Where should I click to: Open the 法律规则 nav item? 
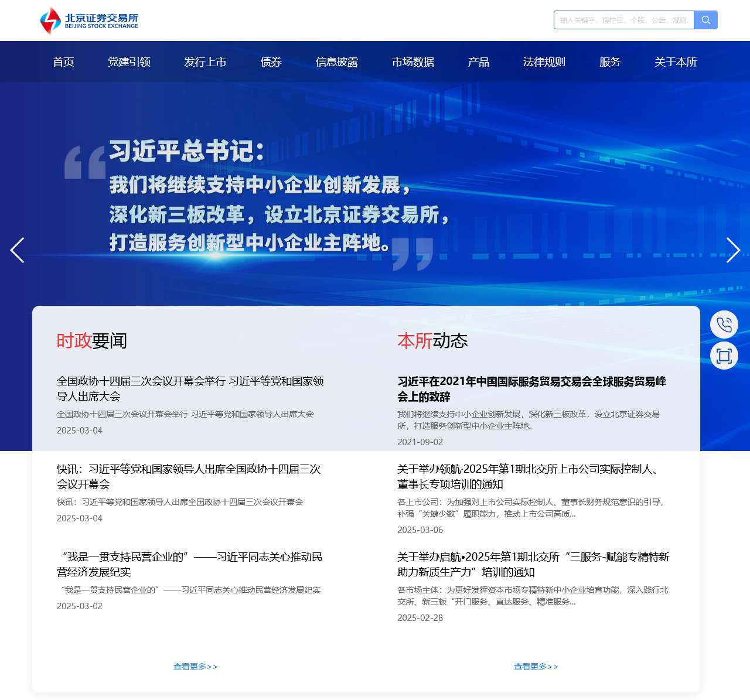544,62
